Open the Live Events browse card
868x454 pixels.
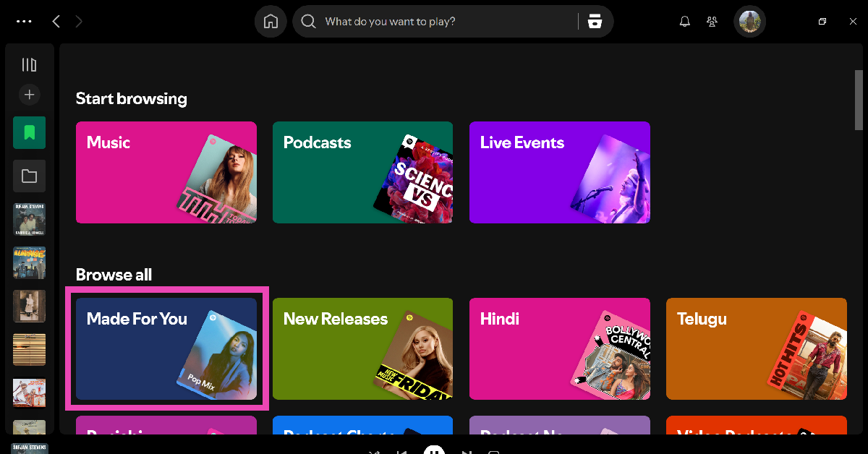[x=560, y=172]
